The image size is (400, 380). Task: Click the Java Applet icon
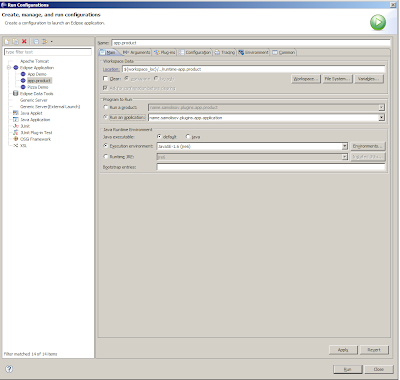tap(15, 113)
